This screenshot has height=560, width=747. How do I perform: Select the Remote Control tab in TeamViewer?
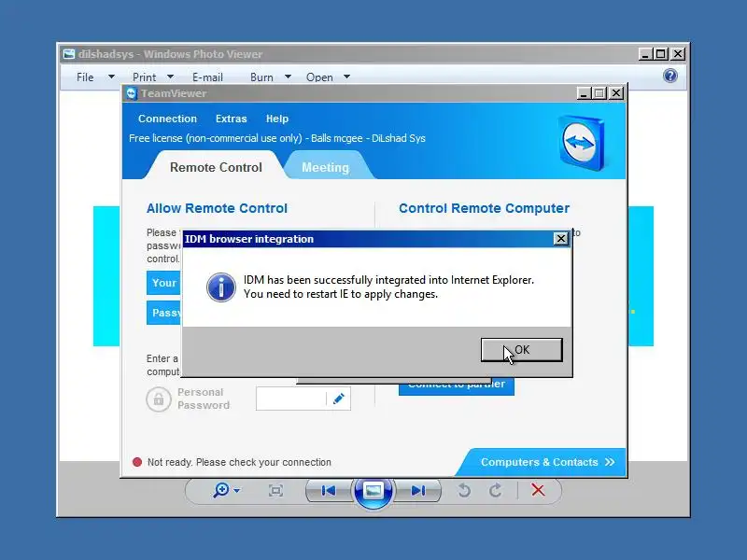click(x=216, y=167)
